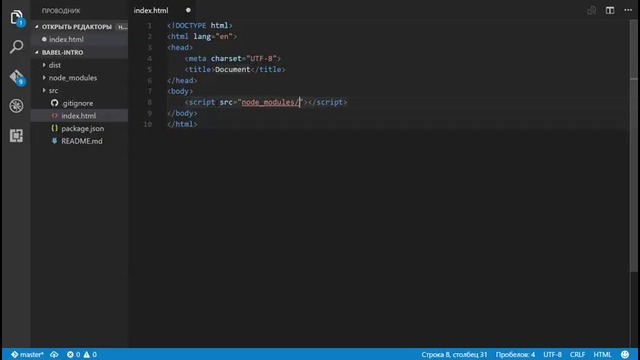
Task: Click the ПРОВОДНИК panel title
Action: point(61,11)
